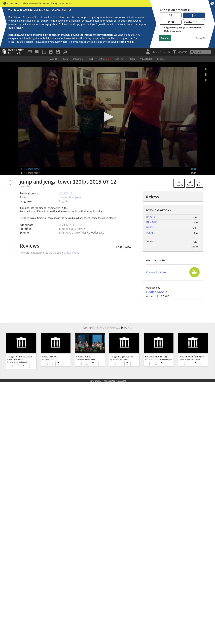Click the Favorite star button
Viewport: 215px width, 644px height.
179,183
